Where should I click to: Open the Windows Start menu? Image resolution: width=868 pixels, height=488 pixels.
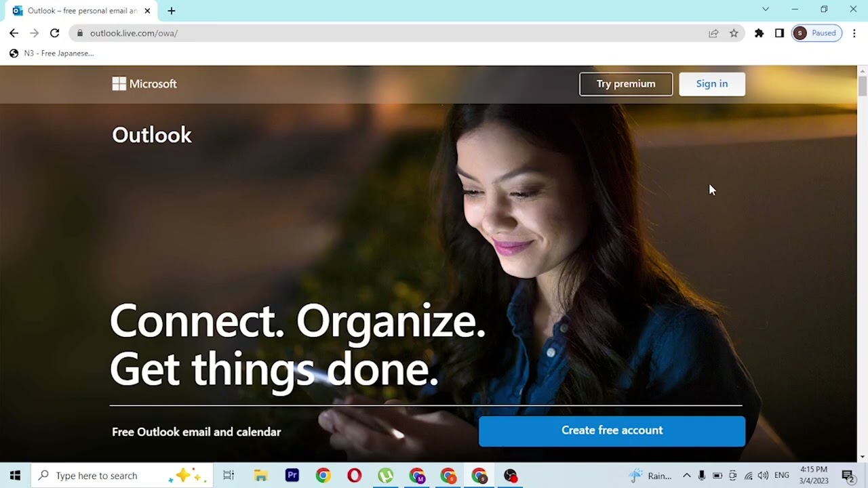pos(15,475)
